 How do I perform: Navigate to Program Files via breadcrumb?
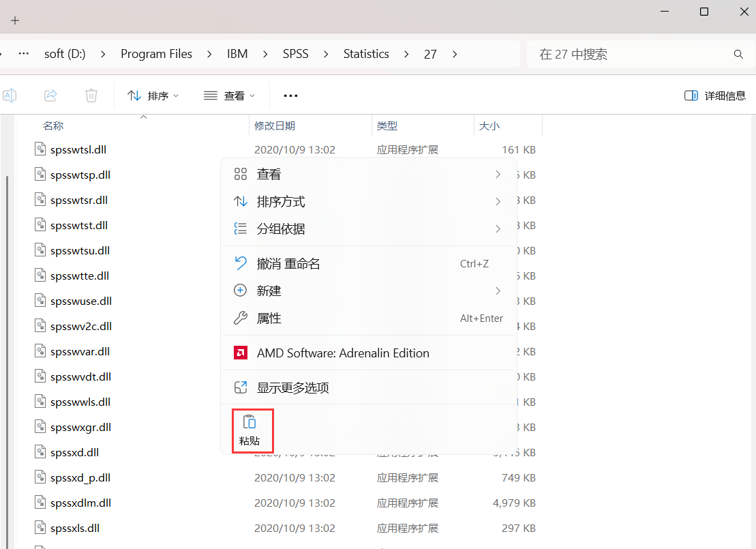tap(156, 54)
